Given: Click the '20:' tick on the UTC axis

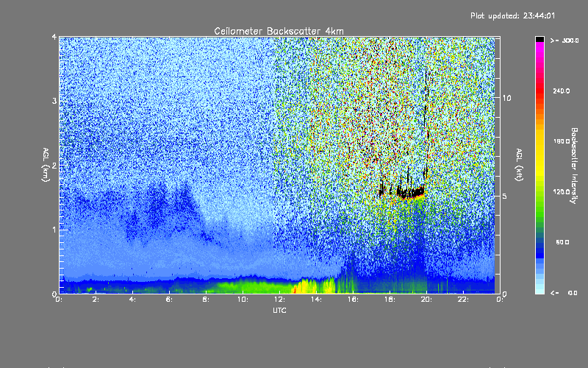Looking at the screenshot, I should [426, 300].
